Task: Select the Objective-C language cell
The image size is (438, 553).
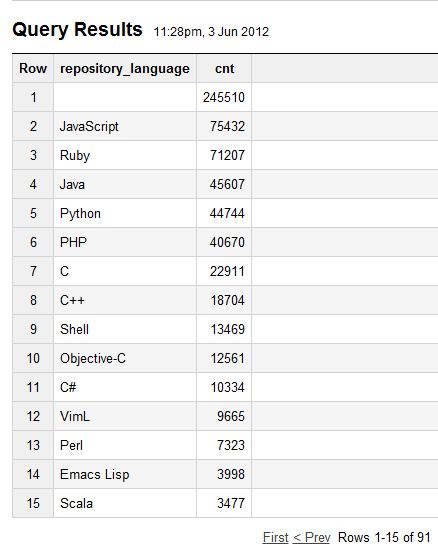Action: (125, 358)
